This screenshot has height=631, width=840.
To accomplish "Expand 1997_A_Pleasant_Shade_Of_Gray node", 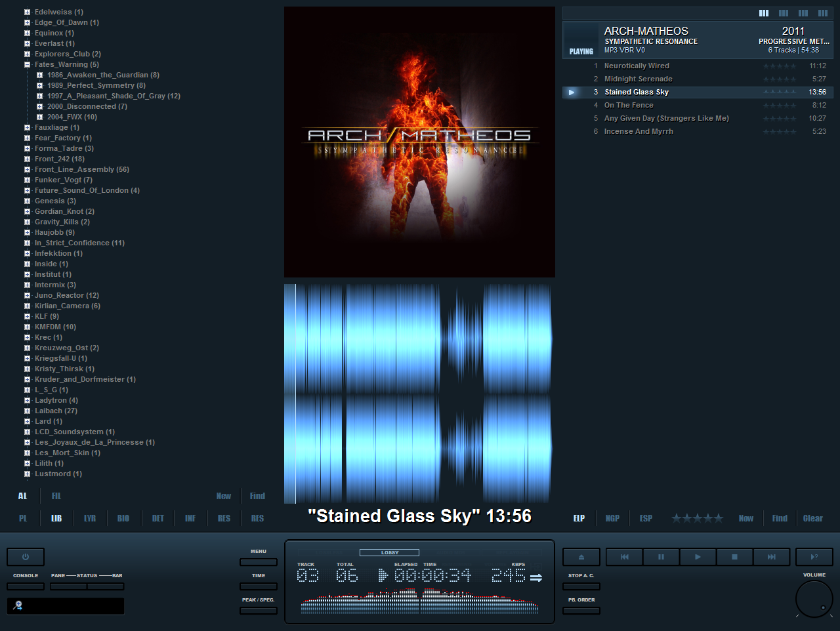I will pyautogui.click(x=40, y=96).
